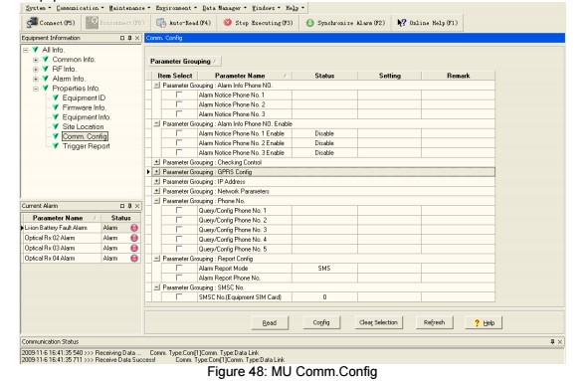This screenshot has width=588, height=381.
Task: Click the Parameter Grouping header button
Action: point(184,61)
